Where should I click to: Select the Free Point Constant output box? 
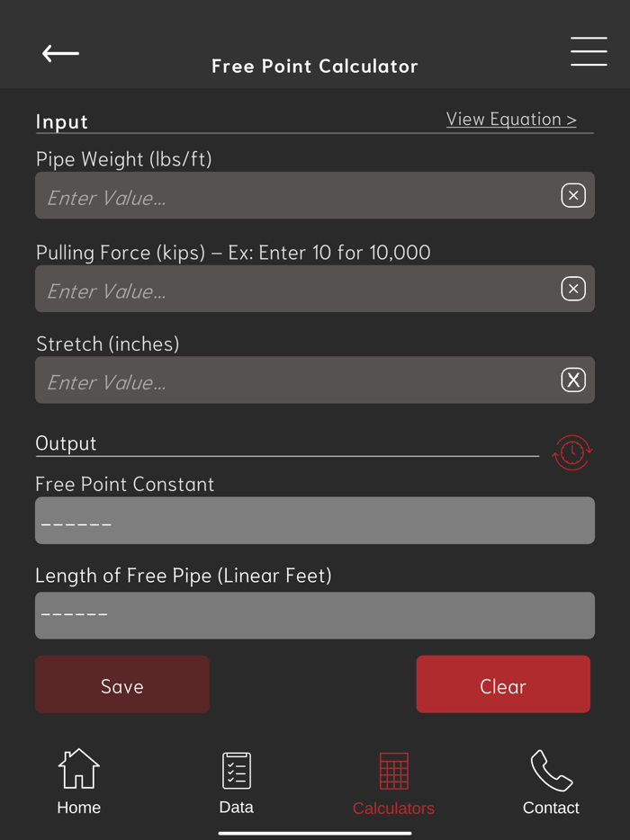[x=315, y=520]
